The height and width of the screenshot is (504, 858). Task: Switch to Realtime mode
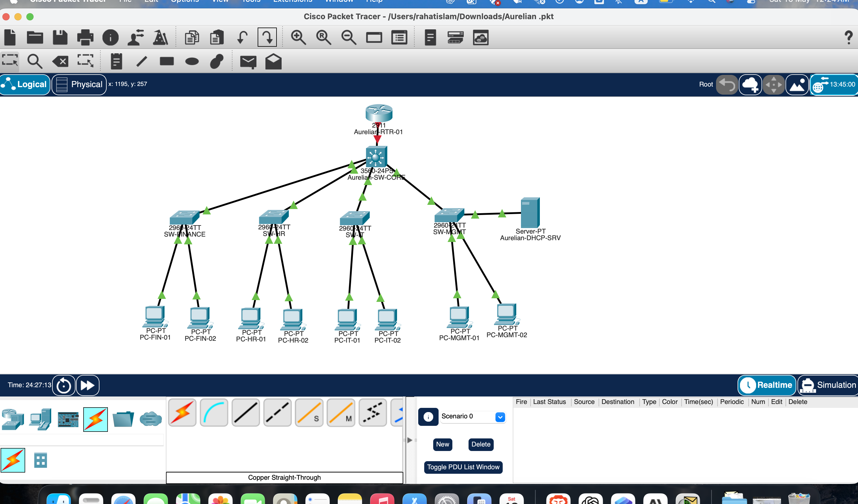pos(767,385)
